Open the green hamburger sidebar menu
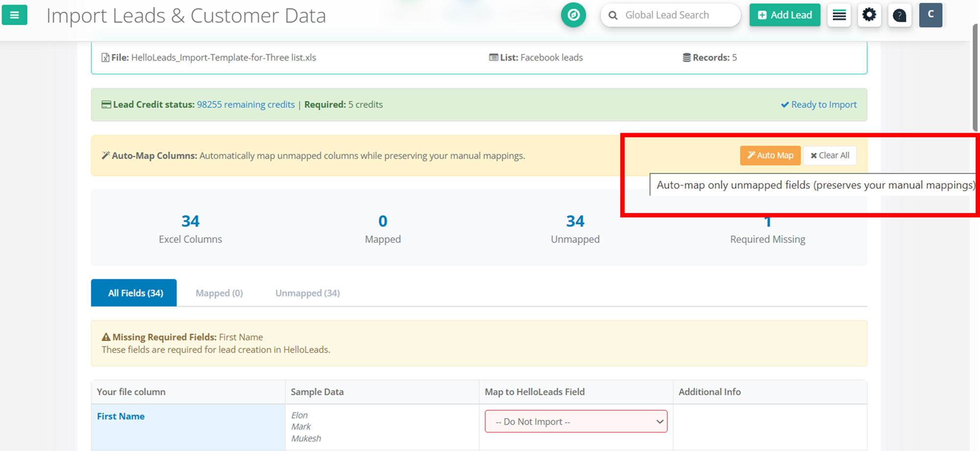 coord(15,15)
